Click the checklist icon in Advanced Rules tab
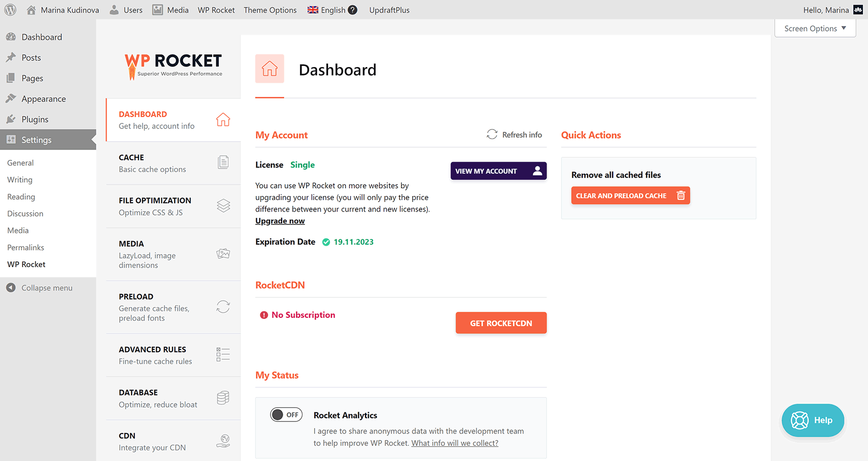Viewport: 868px width, 461px height. (223, 354)
